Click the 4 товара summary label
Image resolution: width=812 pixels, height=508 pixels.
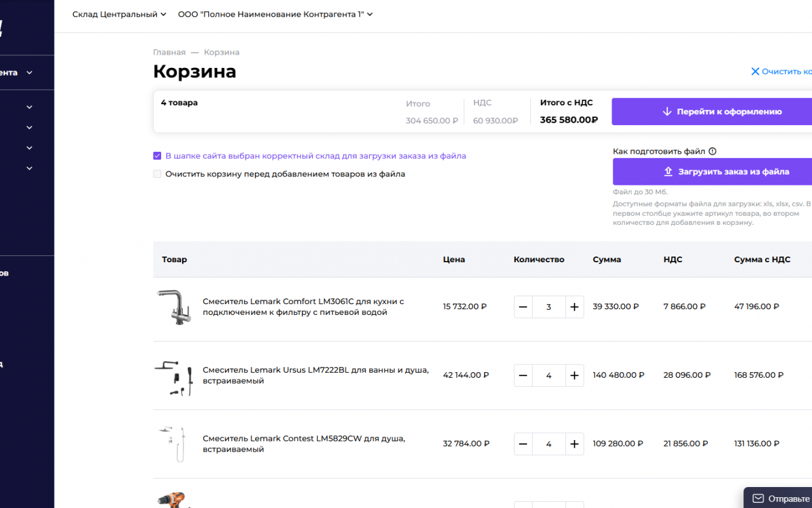pos(179,102)
